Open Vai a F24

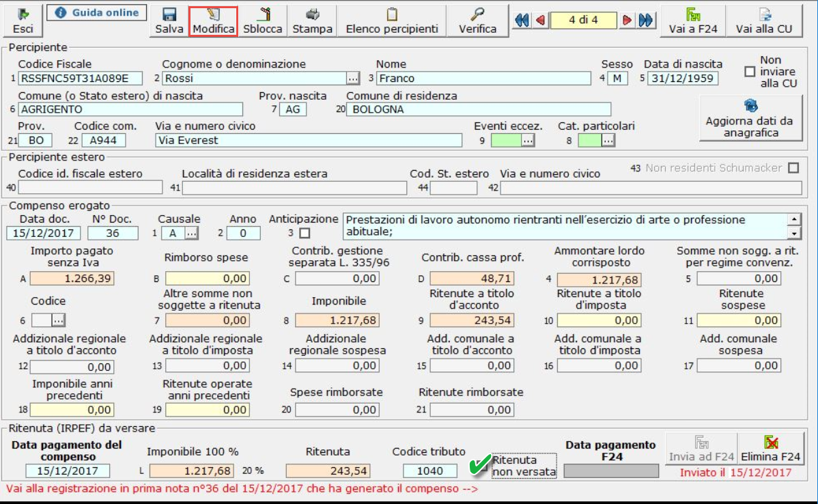[692, 14]
